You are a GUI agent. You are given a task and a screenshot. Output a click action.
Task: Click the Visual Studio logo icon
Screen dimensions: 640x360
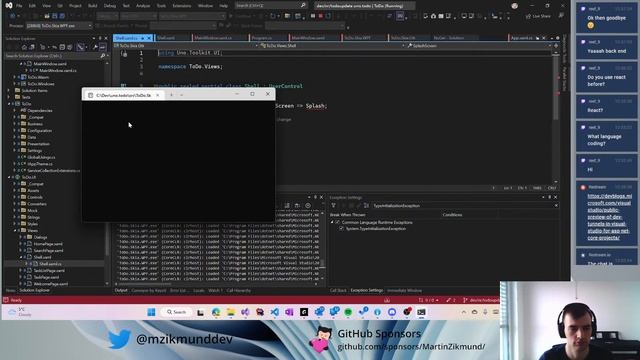click(x=9, y=5)
